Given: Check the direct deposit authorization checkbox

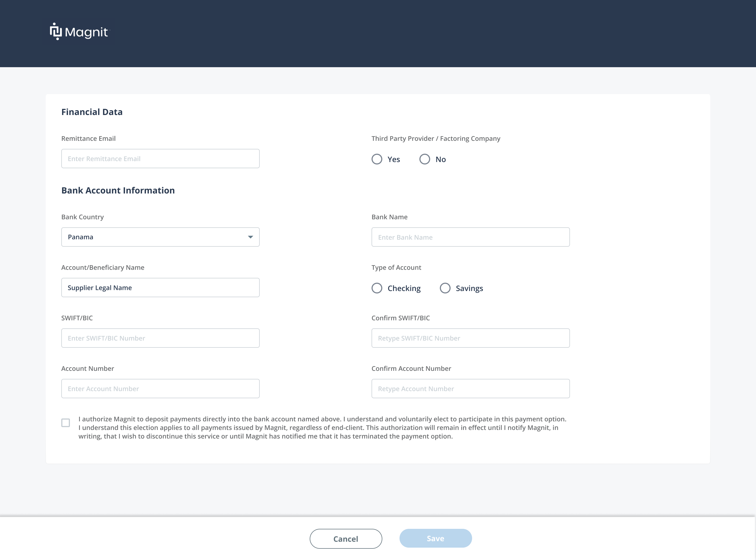Looking at the screenshot, I should [65, 423].
